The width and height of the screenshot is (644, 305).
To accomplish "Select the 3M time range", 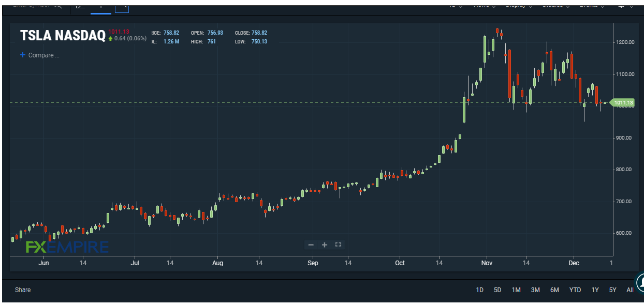I will pyautogui.click(x=535, y=290).
